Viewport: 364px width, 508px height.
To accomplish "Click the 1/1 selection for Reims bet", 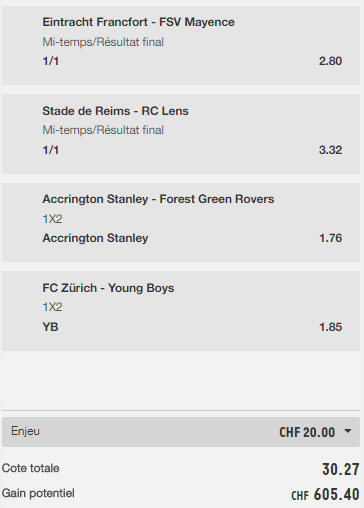I will tap(51, 150).
